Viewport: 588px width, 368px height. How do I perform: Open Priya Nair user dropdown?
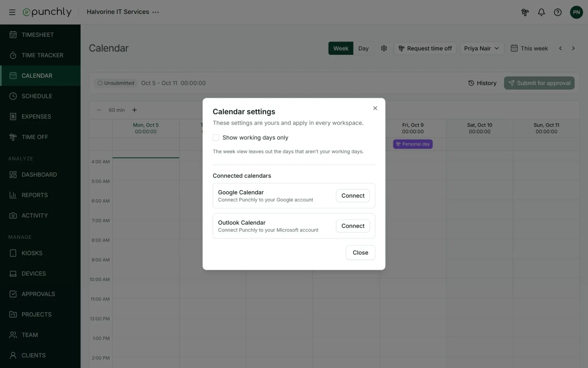482,48
